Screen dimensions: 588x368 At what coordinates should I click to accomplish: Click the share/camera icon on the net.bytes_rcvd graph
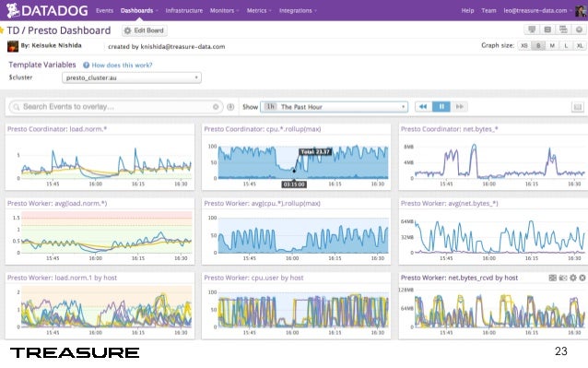[563, 278]
